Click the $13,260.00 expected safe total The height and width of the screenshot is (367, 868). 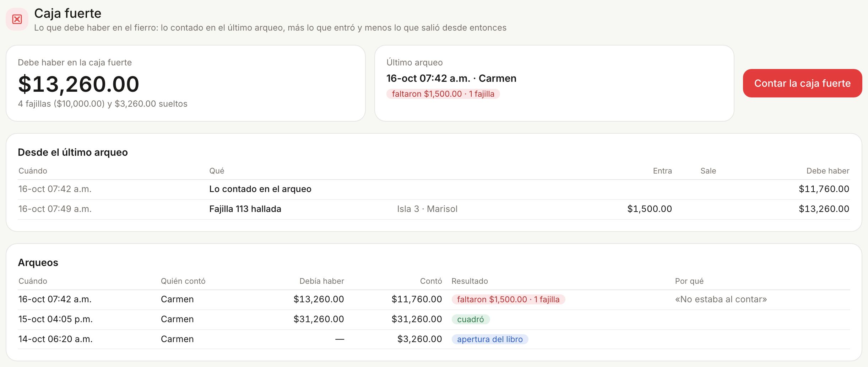78,84
